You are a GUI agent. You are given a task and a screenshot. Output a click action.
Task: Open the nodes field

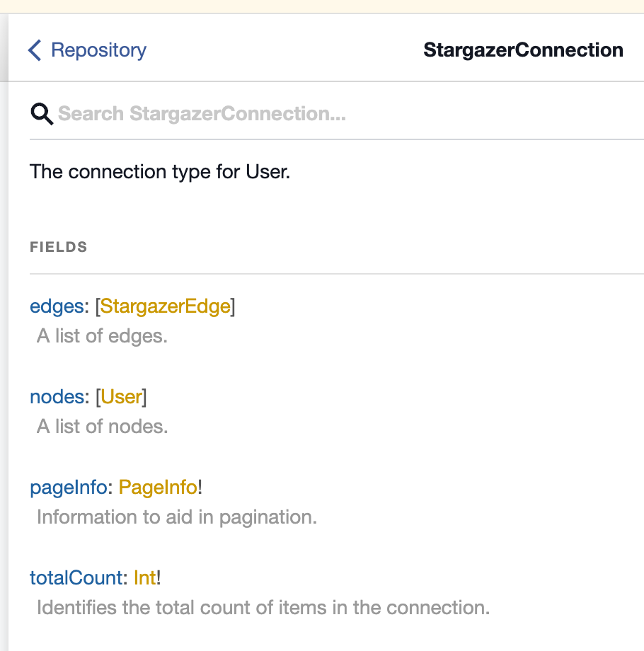coord(57,397)
